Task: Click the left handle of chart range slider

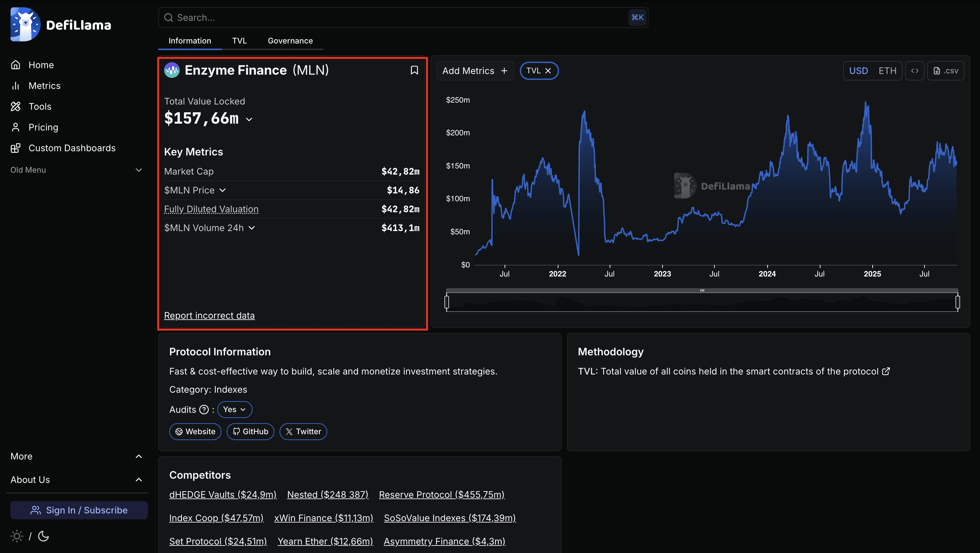Action: [x=447, y=302]
